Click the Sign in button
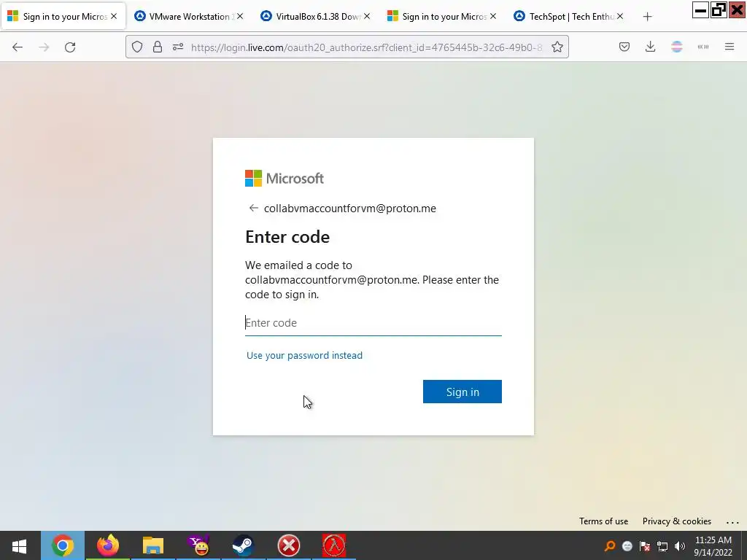 [x=462, y=392]
